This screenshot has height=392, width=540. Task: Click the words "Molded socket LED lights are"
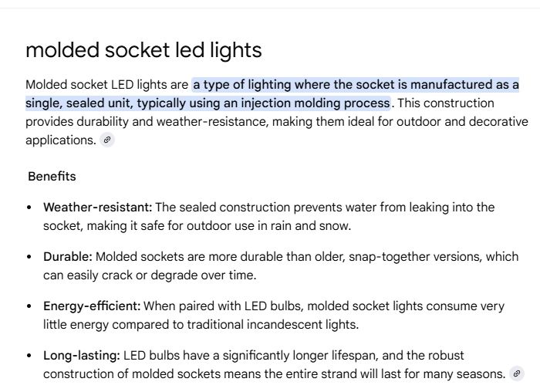106,84
